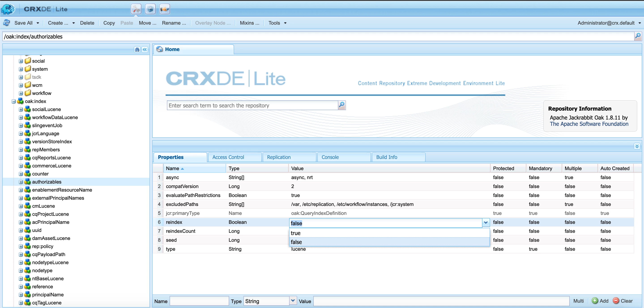Collapse the oak:index tree node
This screenshot has width=644, height=308.
click(x=13, y=101)
